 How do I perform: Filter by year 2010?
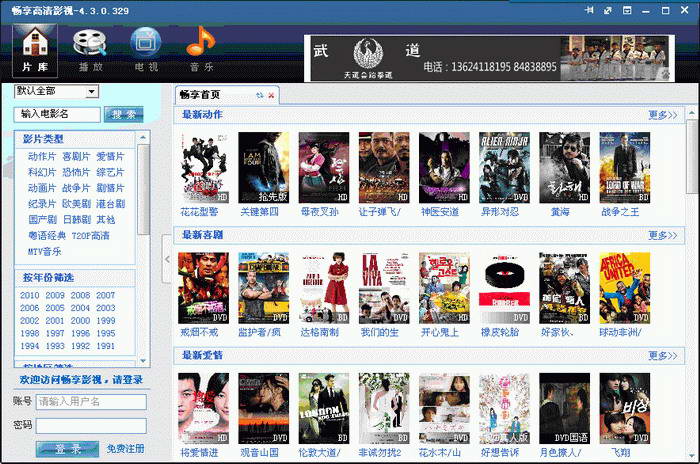click(x=29, y=295)
